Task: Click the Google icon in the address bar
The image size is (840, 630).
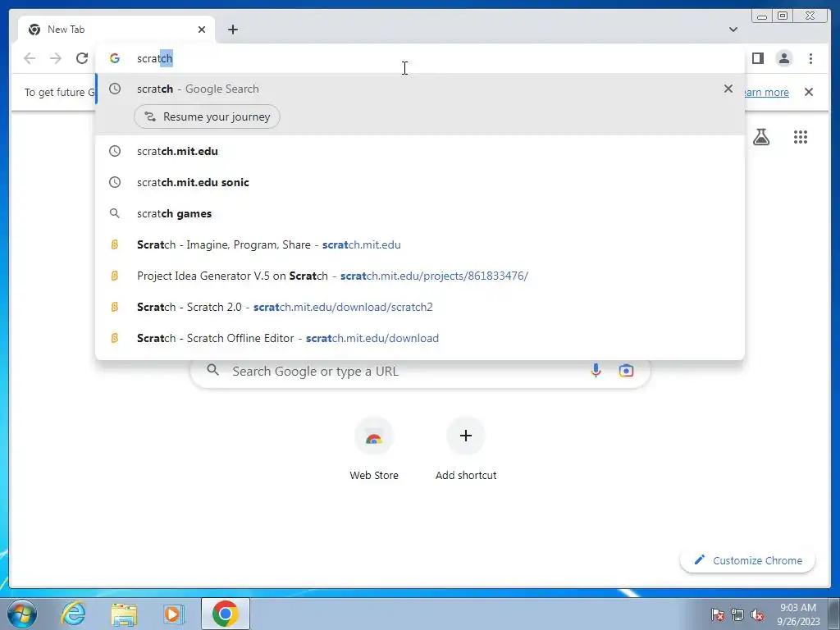Action: pyautogui.click(x=115, y=58)
